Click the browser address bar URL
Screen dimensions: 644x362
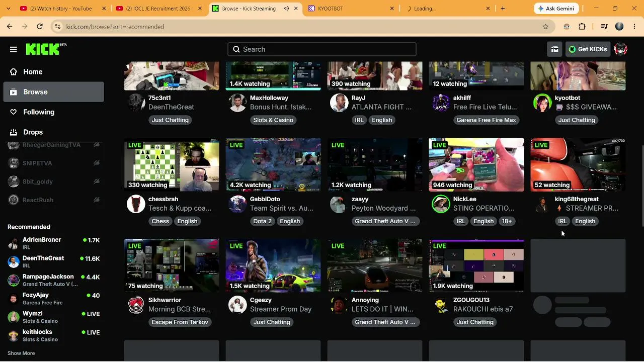click(115, 27)
